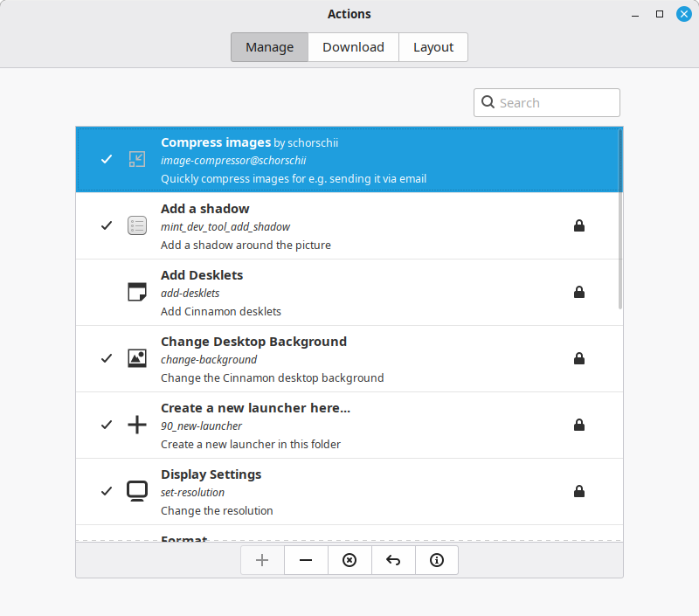
Task: Click the Change Desktop Background picture icon
Action: [x=137, y=358]
